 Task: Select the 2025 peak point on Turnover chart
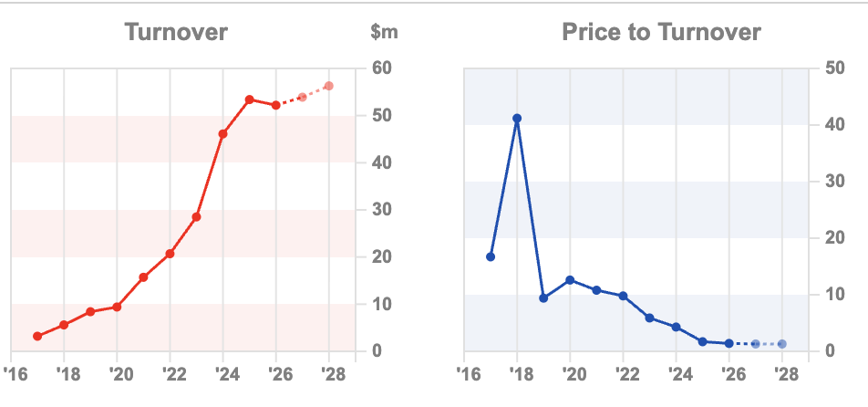coord(249,99)
